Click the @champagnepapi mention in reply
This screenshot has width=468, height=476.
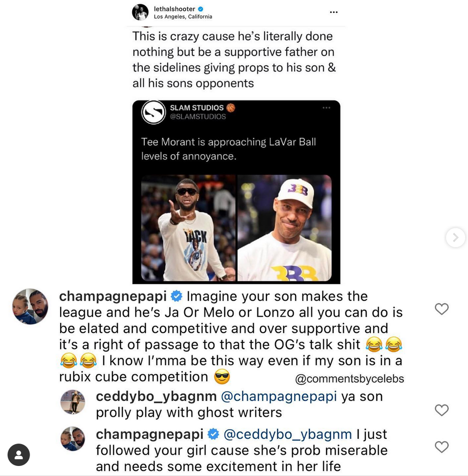279,396
